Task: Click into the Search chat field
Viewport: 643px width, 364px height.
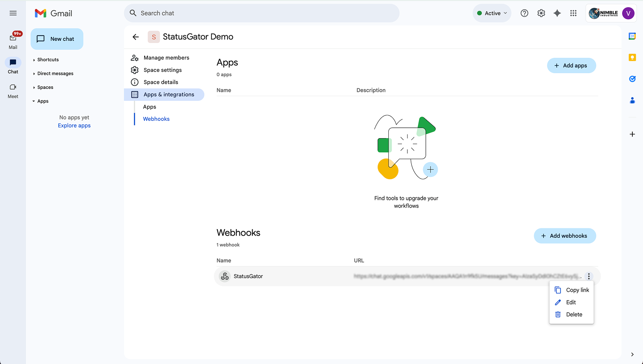Action: (x=262, y=13)
